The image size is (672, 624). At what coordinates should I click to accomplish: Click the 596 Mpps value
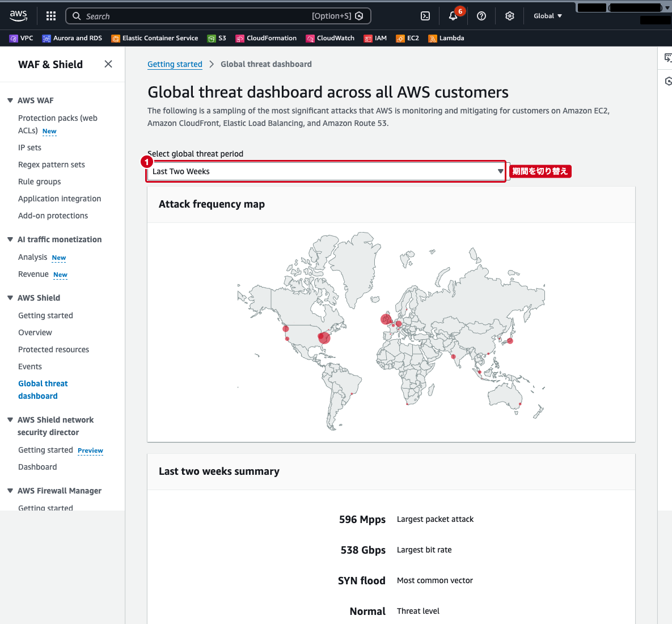[362, 520]
